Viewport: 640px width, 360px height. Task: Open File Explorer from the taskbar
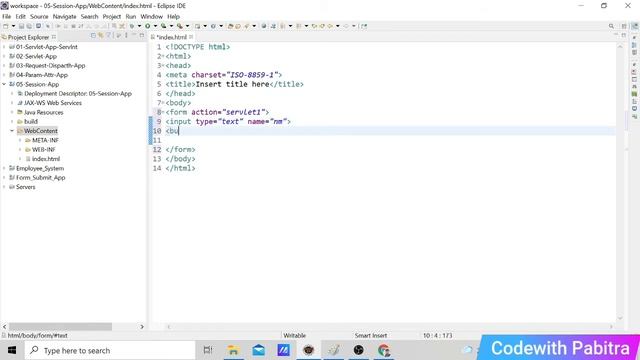[x=233, y=350]
